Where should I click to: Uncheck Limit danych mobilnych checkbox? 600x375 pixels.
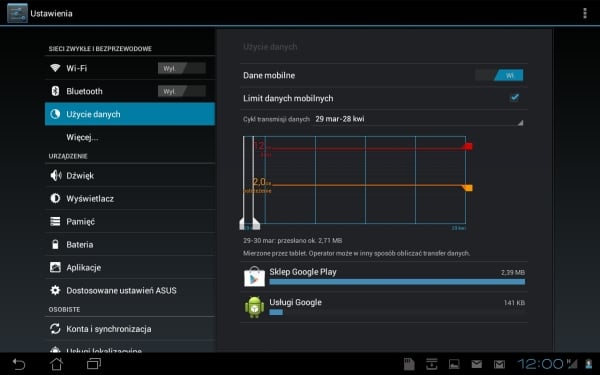[515, 98]
